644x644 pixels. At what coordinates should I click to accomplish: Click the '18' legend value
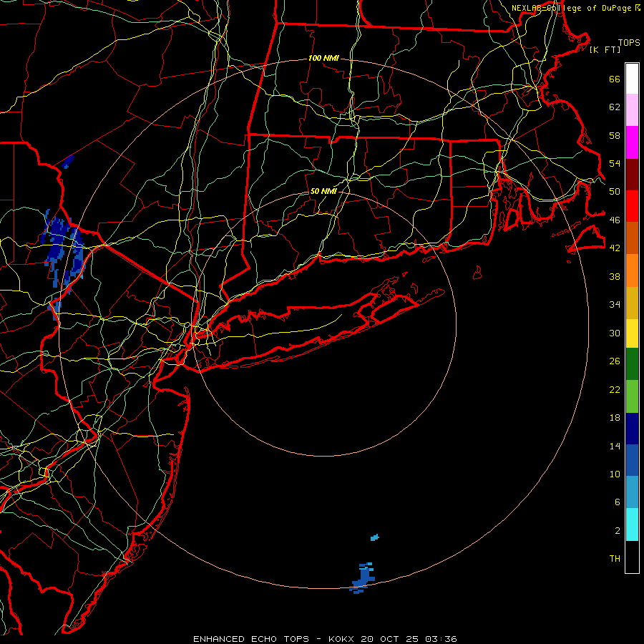pos(615,418)
